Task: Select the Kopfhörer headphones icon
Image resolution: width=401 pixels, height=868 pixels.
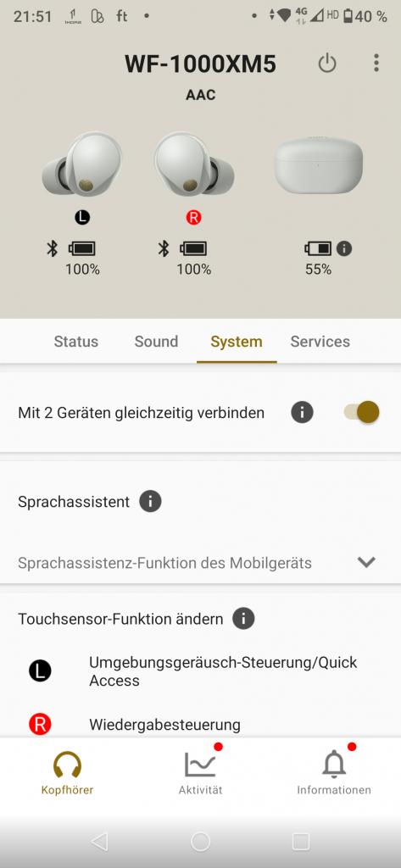Action: pos(67,765)
